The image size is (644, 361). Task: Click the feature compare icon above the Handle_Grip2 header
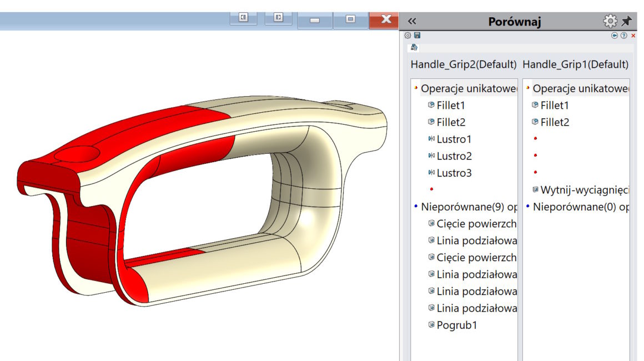[x=414, y=48]
